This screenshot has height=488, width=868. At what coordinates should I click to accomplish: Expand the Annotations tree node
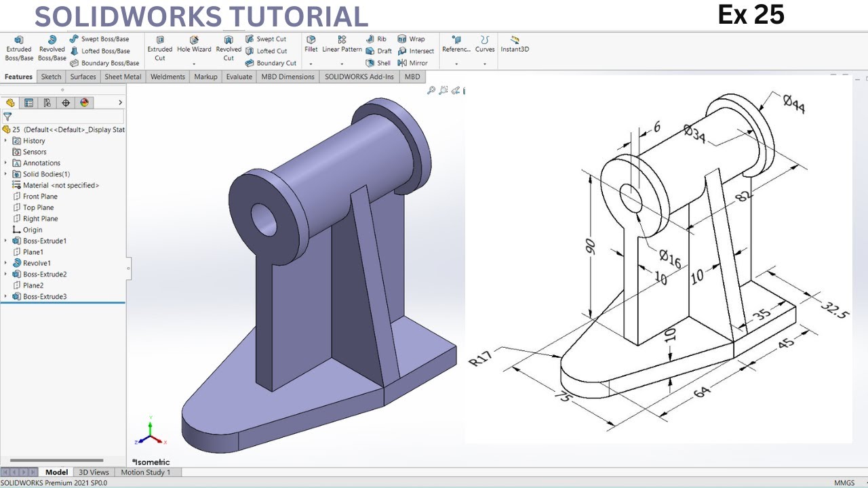(x=6, y=163)
